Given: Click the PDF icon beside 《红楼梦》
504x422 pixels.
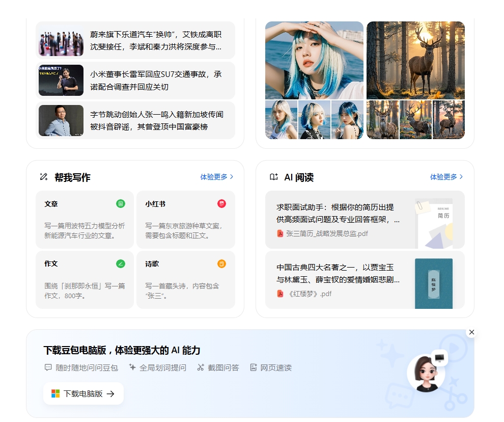Looking at the screenshot, I should [280, 294].
